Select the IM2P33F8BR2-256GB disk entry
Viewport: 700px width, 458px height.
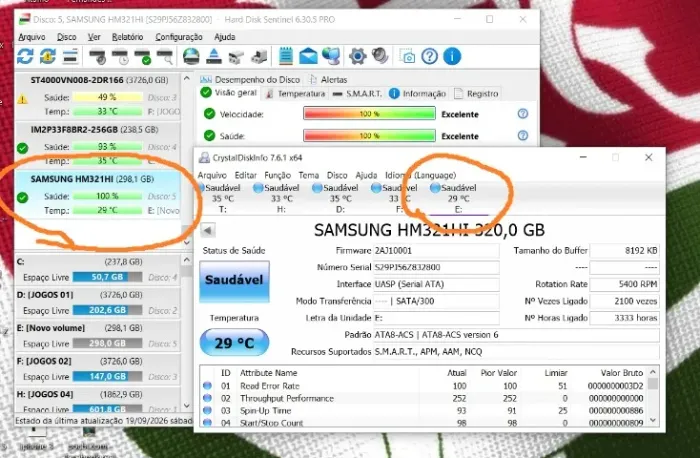click(x=98, y=145)
